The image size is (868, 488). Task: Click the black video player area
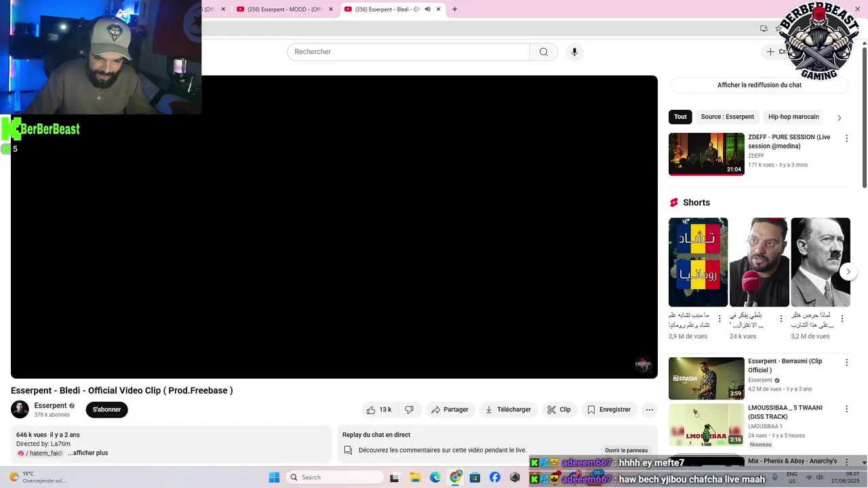pos(334,227)
